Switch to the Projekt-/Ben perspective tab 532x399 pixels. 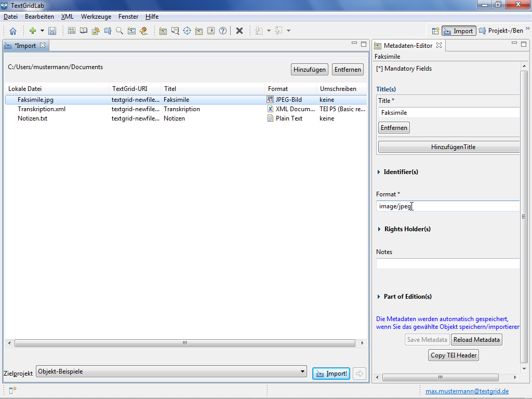click(501, 31)
